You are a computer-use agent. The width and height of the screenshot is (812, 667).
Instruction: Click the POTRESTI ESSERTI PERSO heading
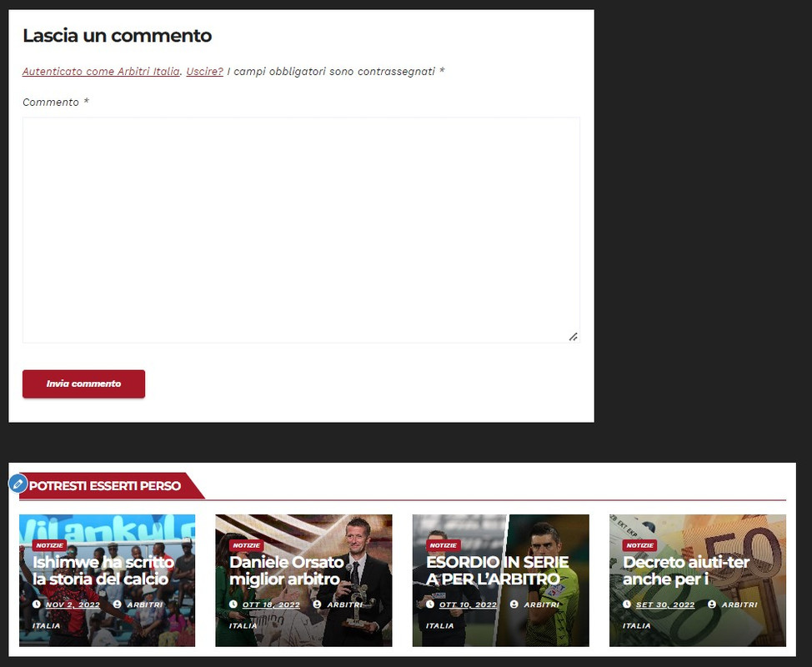[x=104, y=486]
